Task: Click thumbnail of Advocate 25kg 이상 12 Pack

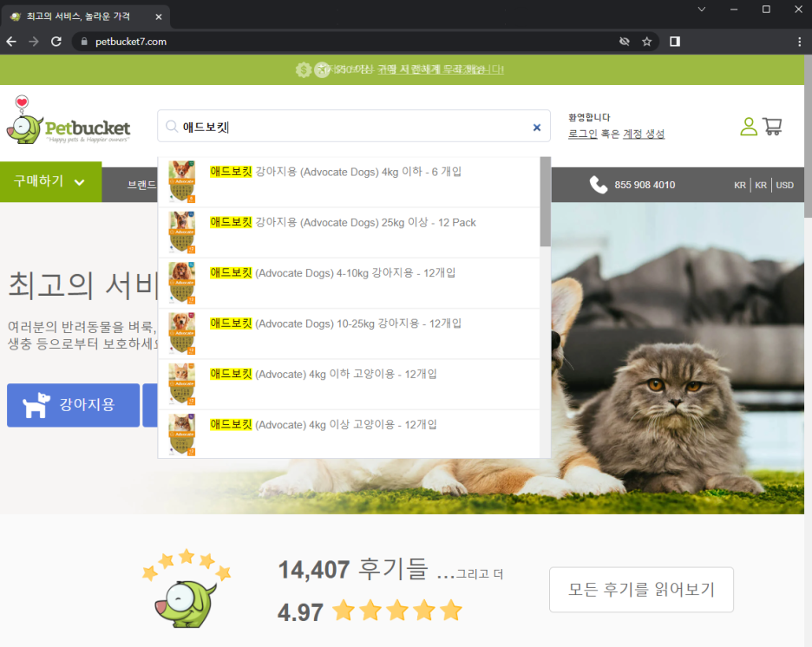Action: click(x=182, y=232)
